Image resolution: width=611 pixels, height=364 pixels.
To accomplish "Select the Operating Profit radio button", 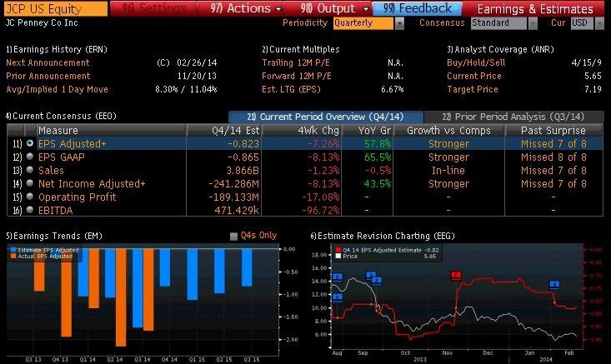I will (30, 197).
